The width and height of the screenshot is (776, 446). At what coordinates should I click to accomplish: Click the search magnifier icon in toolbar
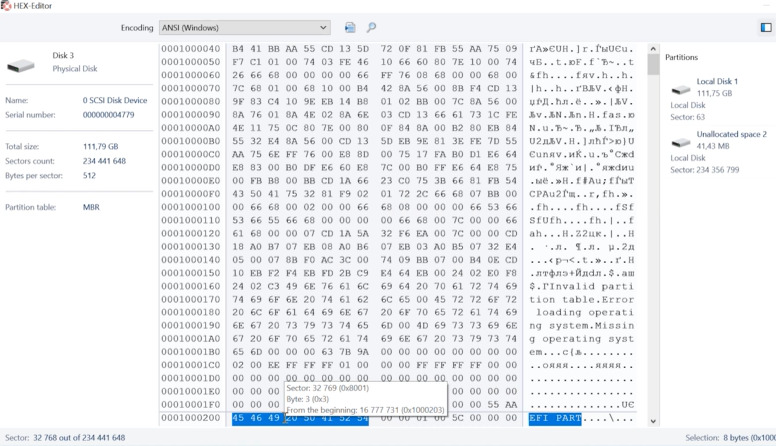point(371,28)
